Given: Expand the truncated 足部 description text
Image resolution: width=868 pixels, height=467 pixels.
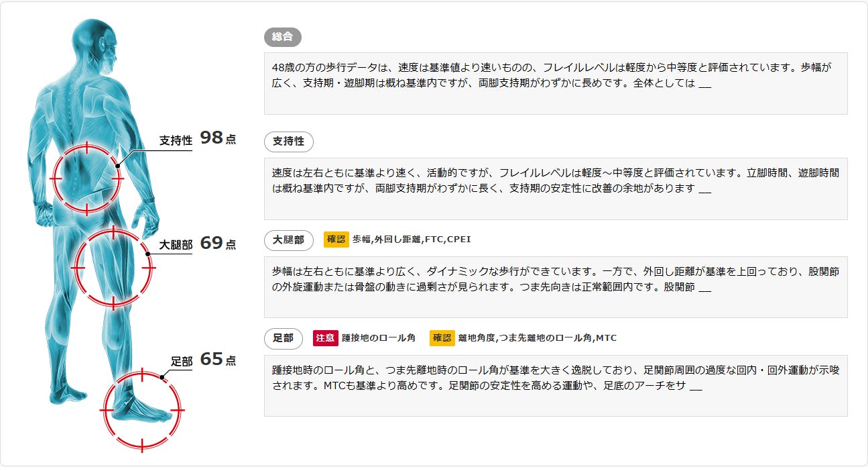Looking at the screenshot, I should 695,387.
